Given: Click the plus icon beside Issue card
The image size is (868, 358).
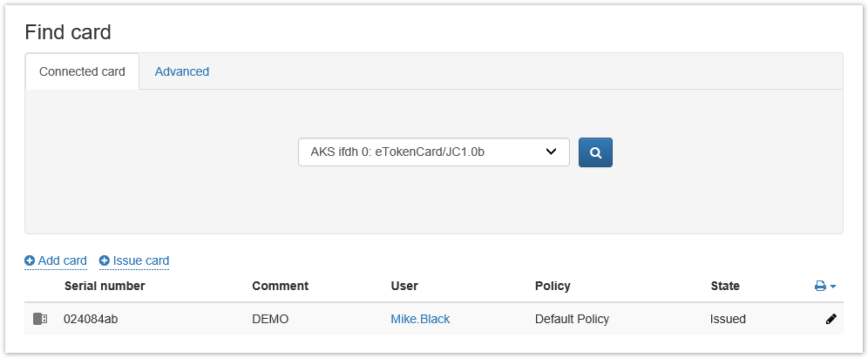Looking at the screenshot, I should coord(105,260).
